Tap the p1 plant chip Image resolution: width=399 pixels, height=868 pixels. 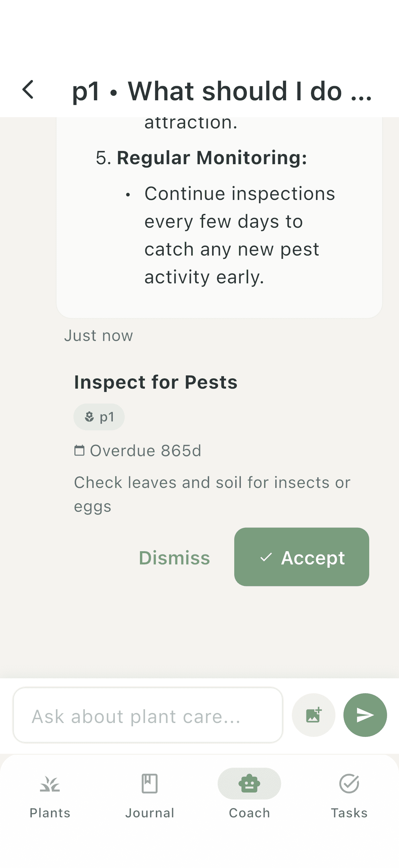(99, 416)
